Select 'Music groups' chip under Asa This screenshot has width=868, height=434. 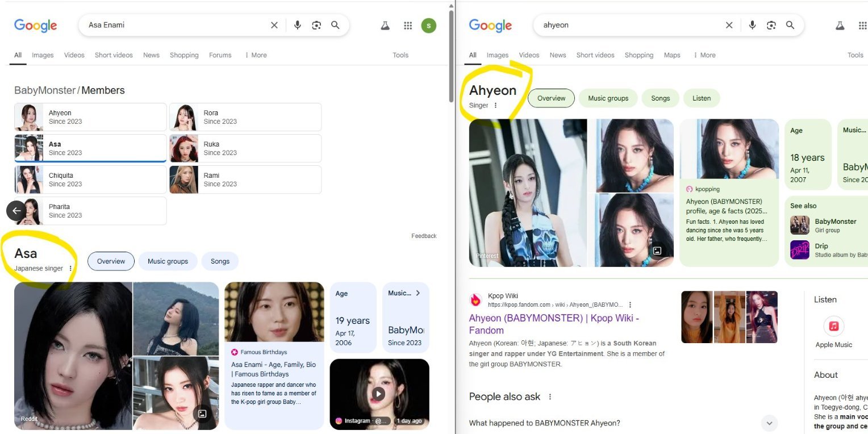tap(168, 261)
